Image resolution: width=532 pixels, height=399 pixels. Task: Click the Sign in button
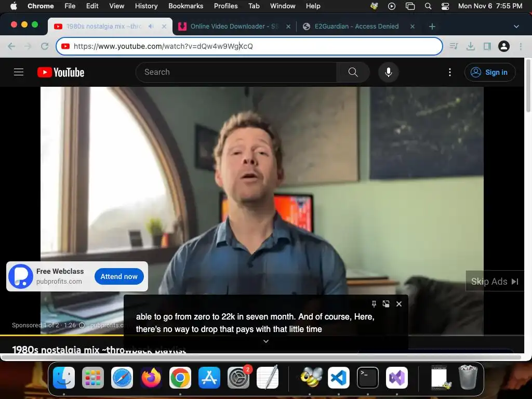click(x=489, y=72)
